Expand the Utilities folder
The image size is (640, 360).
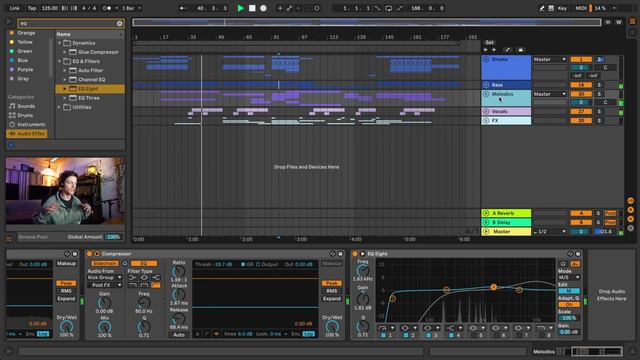click(60, 107)
